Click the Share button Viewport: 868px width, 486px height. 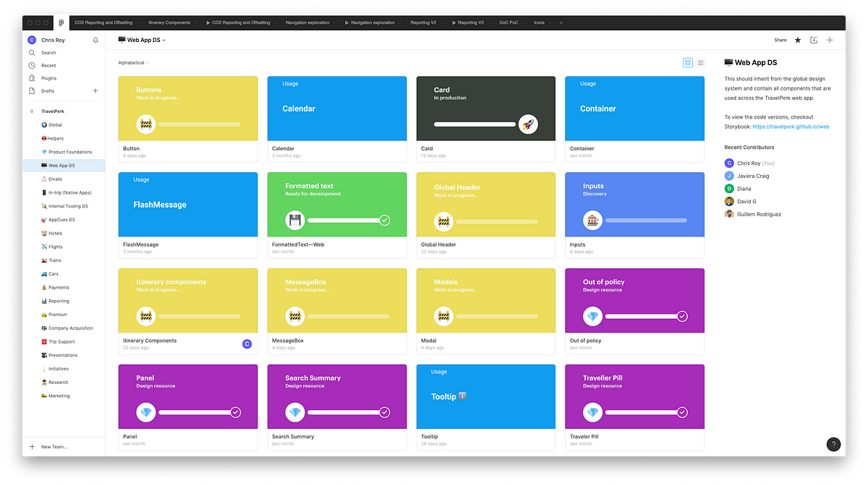point(780,40)
